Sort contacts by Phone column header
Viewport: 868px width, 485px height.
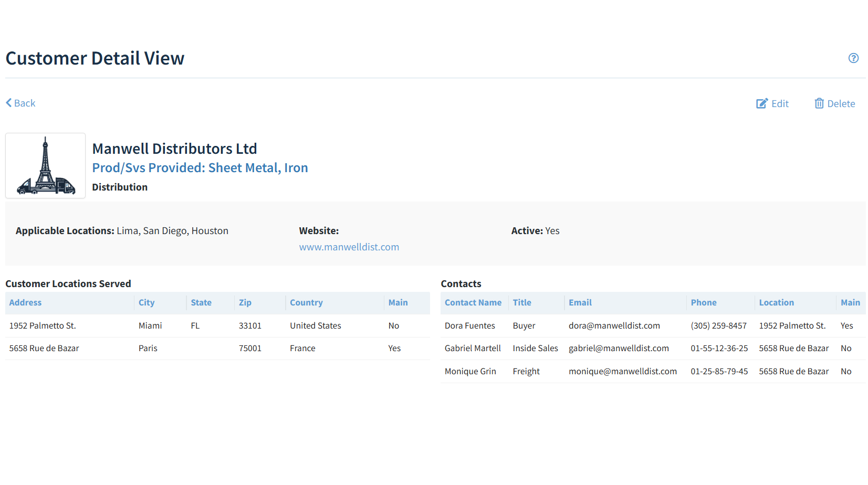703,303
